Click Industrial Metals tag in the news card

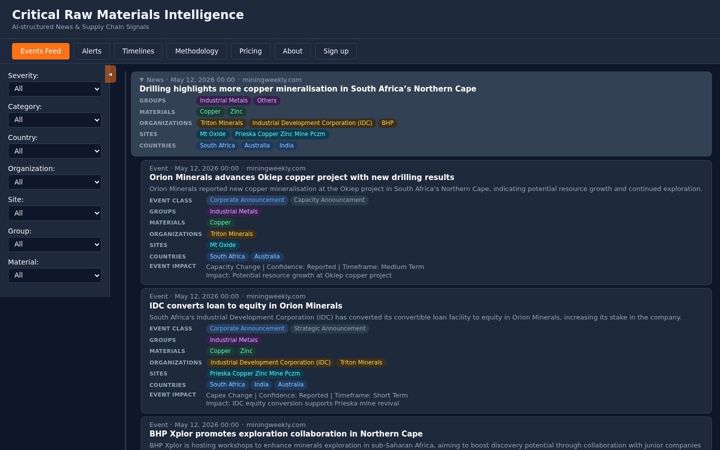[224, 101]
